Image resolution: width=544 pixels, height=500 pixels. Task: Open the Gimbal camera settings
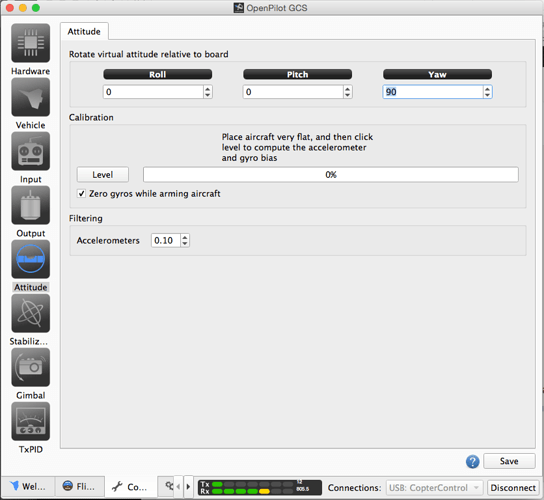(x=31, y=367)
